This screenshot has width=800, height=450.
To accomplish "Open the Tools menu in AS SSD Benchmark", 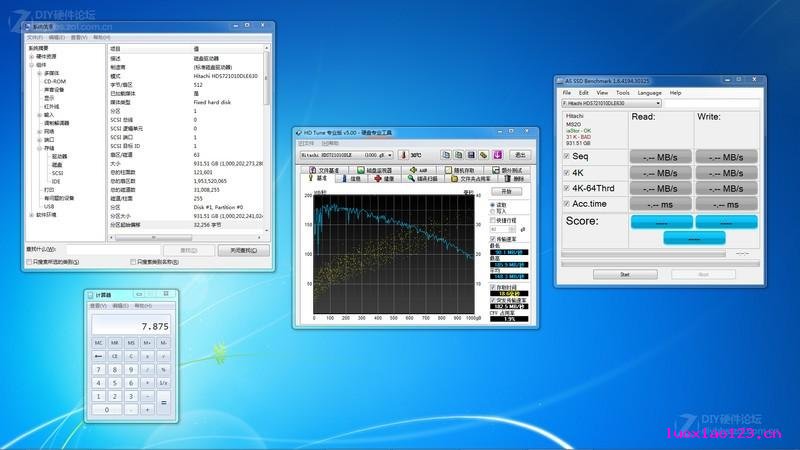I will click(x=622, y=93).
